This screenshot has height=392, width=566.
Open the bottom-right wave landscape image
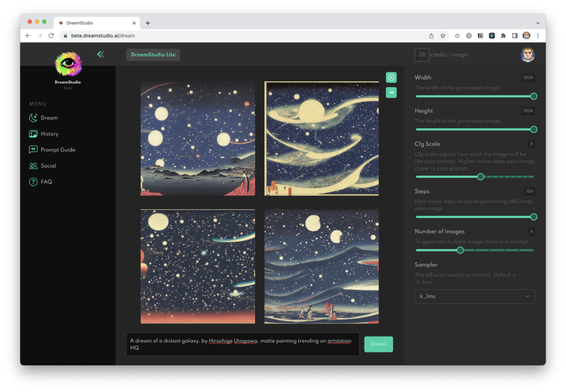(x=322, y=266)
